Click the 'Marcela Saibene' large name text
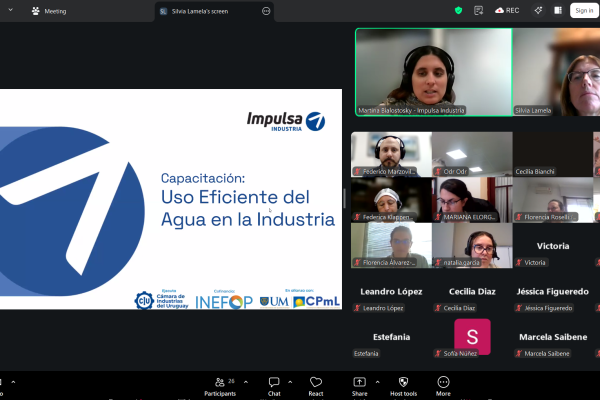 click(x=553, y=337)
